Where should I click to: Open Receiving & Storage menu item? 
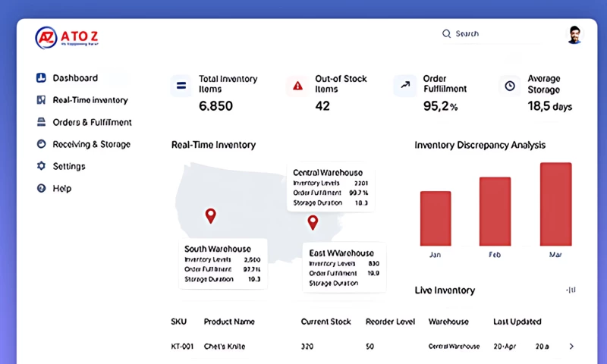(91, 144)
